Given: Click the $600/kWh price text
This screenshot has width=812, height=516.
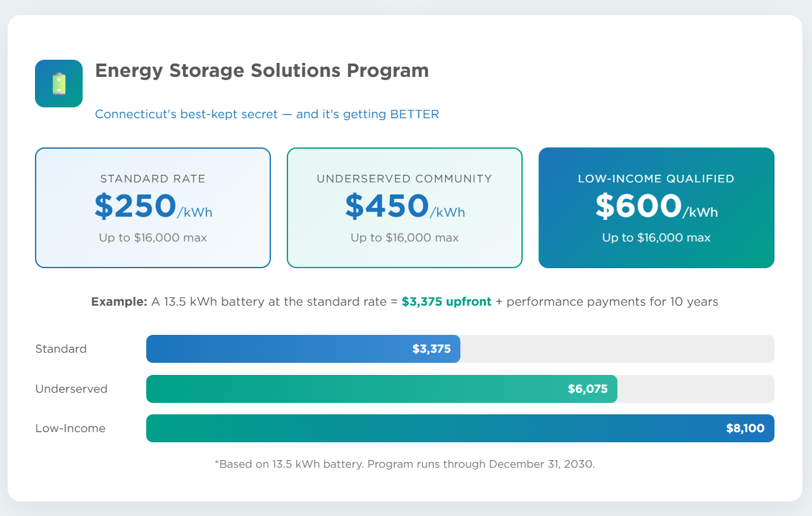Looking at the screenshot, I should (656, 207).
